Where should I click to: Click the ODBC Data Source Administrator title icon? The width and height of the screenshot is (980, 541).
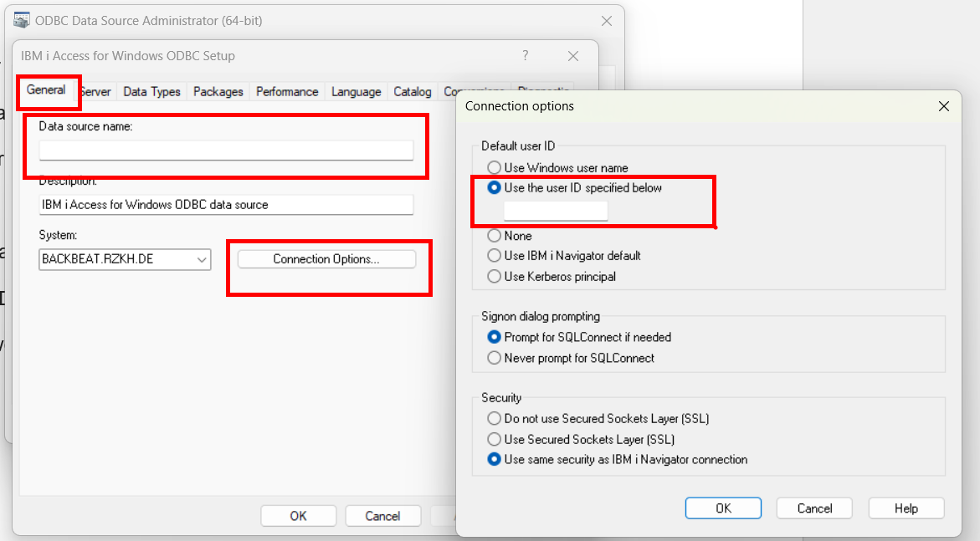click(x=22, y=20)
